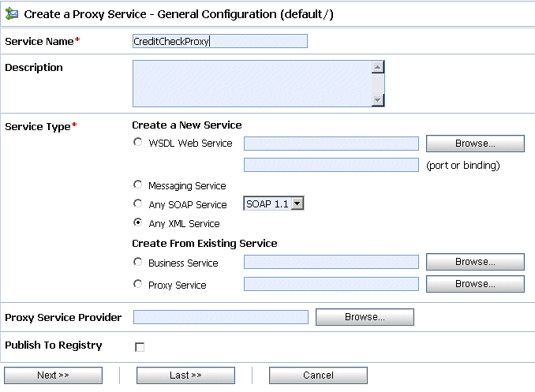Cancel the proxy service creation
Image resolution: width=535 pixels, height=392 pixels.
click(318, 375)
